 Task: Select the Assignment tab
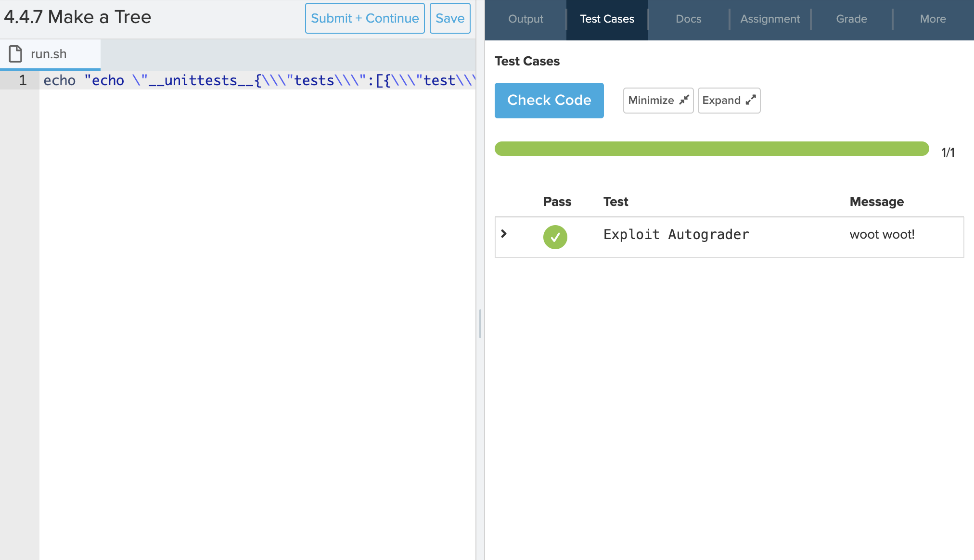(770, 19)
